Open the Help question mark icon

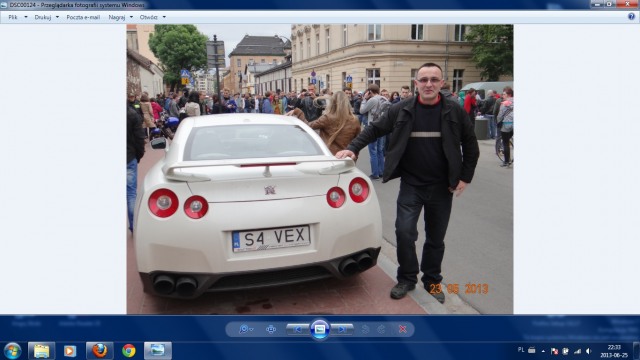tap(631, 16)
